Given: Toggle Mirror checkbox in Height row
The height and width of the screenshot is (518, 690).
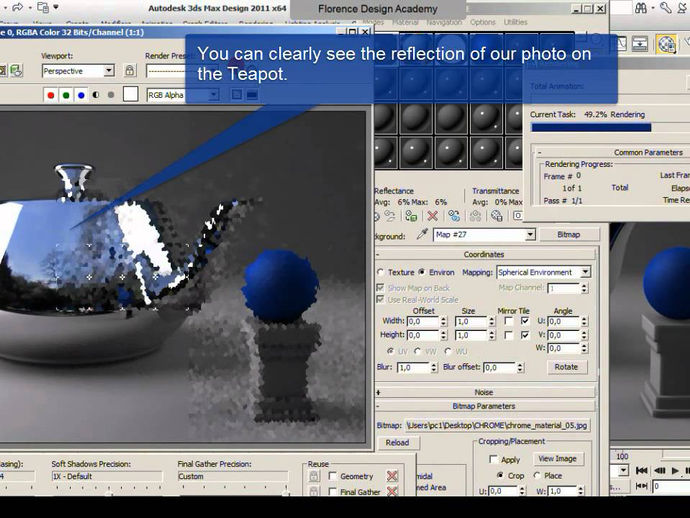Looking at the screenshot, I should point(509,335).
